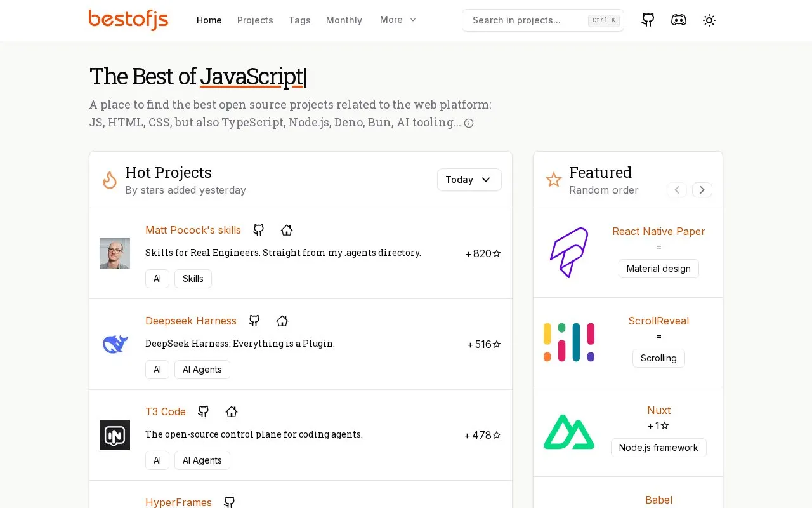Click the info icon after 'AI tooling...'
The width and height of the screenshot is (812, 508).
click(x=469, y=123)
